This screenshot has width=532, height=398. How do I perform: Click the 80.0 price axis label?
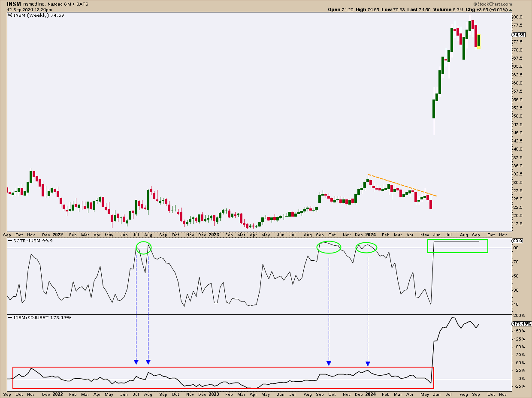pyautogui.click(x=517, y=17)
